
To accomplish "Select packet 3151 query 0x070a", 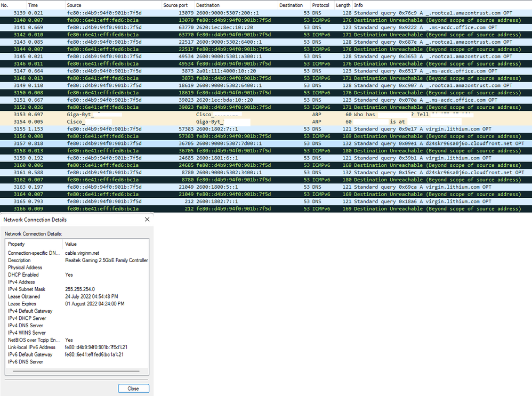I will 266,100.
